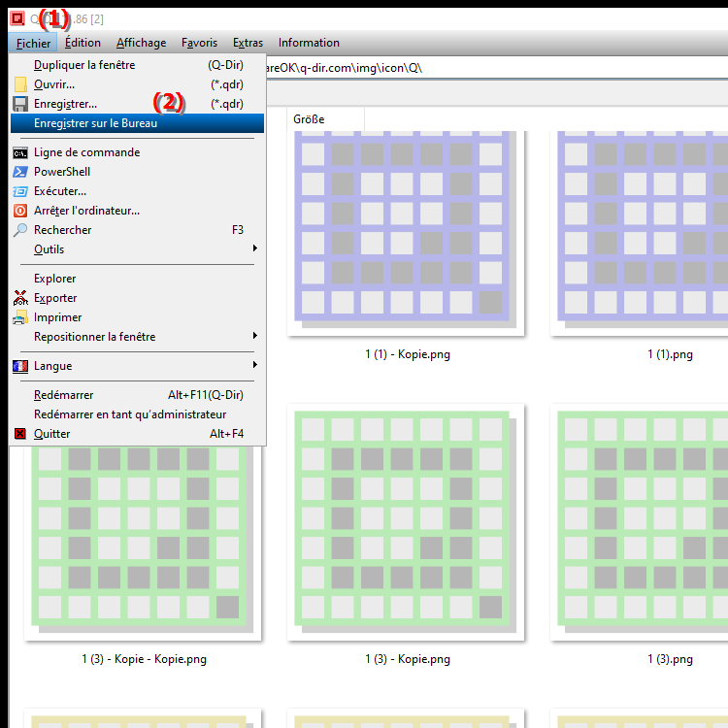The width and height of the screenshot is (728, 728).
Task: Click the address bar path field
Action: click(485, 69)
